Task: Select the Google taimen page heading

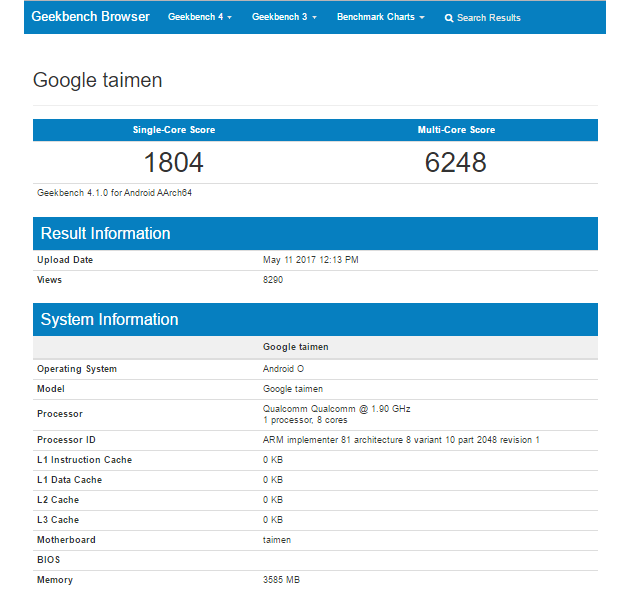Action: click(97, 80)
